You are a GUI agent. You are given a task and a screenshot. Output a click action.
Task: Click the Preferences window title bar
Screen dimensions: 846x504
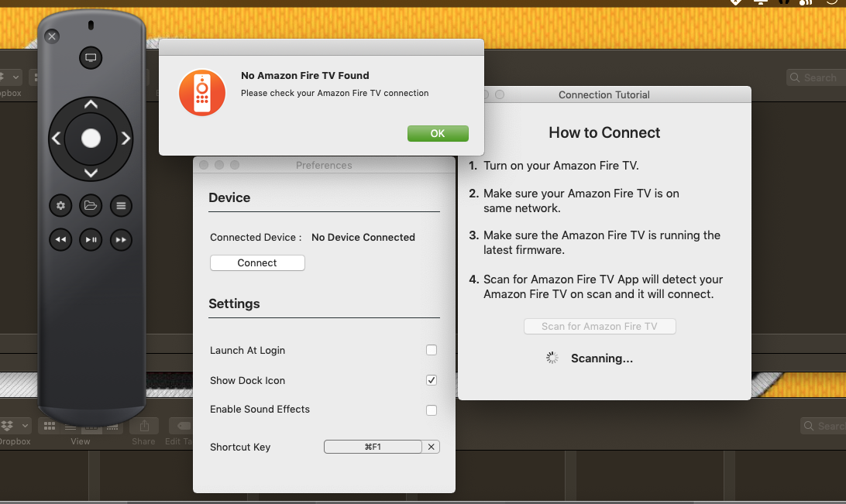[x=324, y=165]
